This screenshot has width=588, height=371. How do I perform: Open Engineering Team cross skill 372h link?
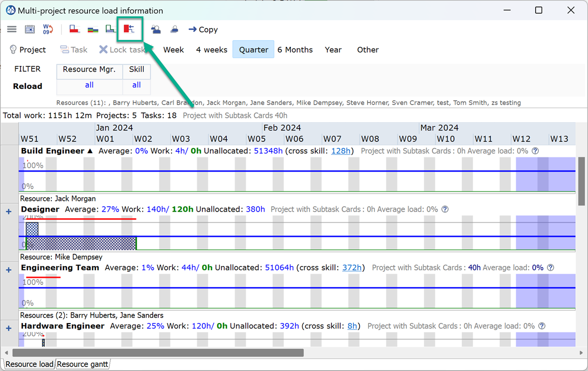pos(352,268)
